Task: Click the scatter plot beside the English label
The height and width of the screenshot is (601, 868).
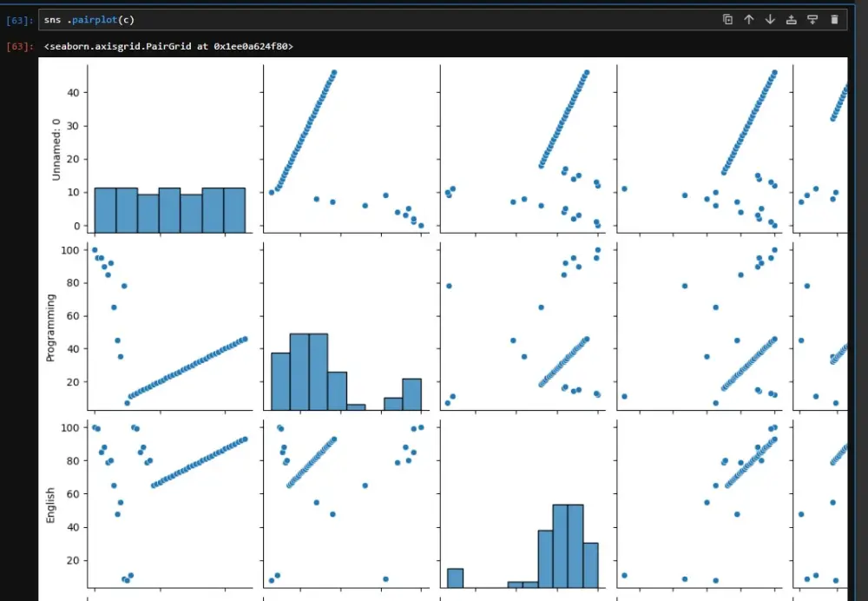Action: 170,504
